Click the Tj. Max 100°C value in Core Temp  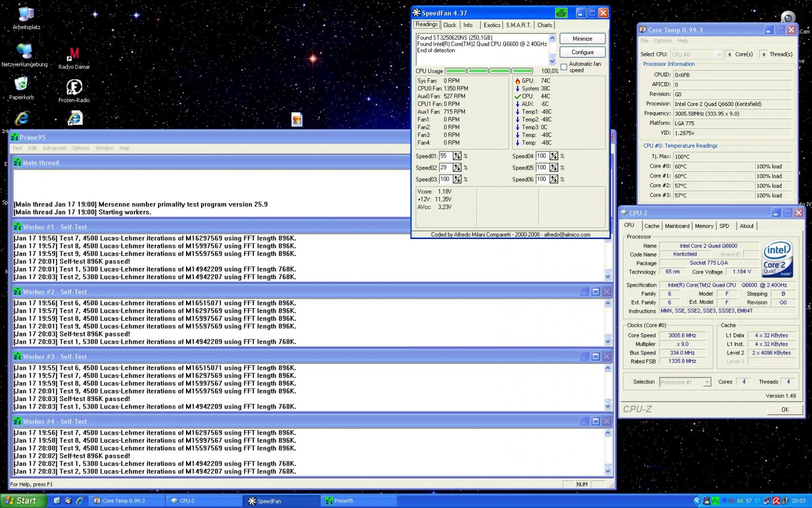coord(733,157)
